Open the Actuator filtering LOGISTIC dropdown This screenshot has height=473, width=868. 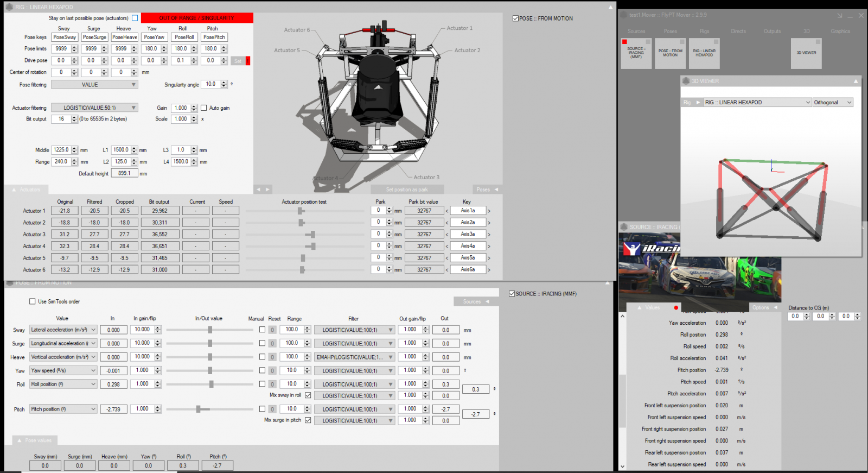click(94, 108)
